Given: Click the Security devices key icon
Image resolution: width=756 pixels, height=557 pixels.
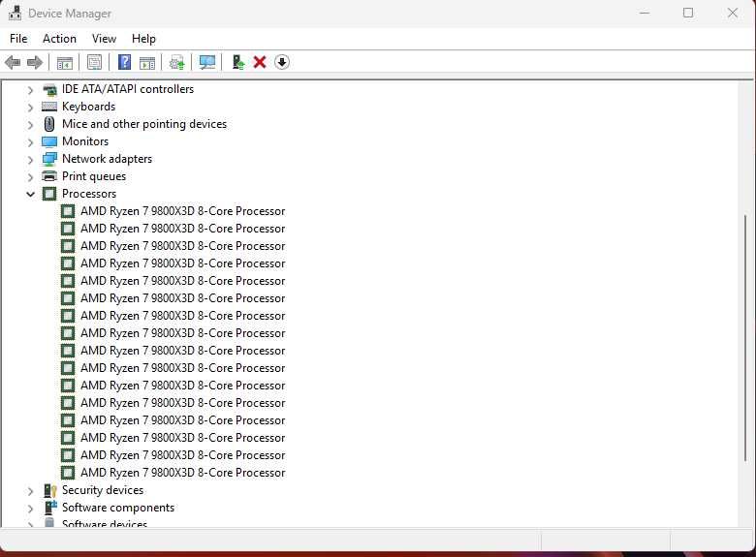Looking at the screenshot, I should coord(50,490).
